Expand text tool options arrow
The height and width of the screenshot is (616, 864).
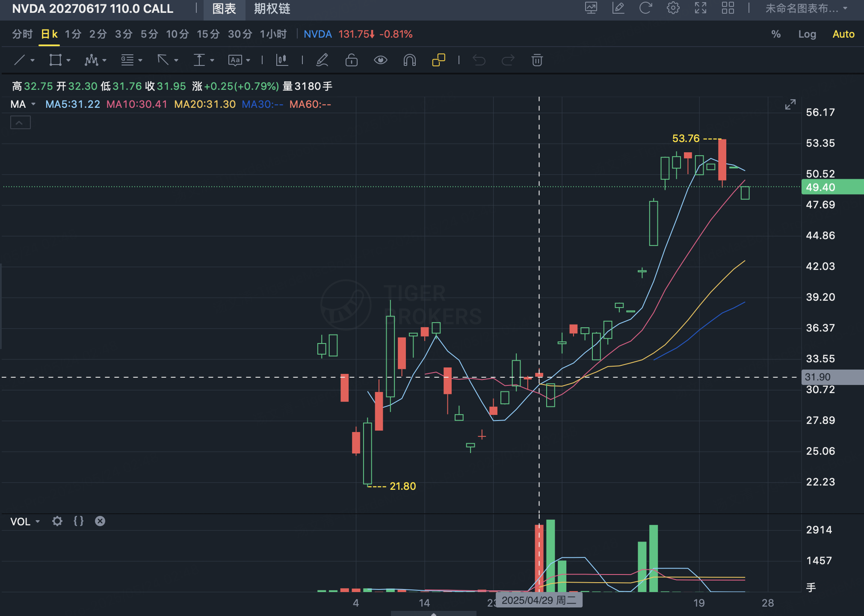[248, 60]
